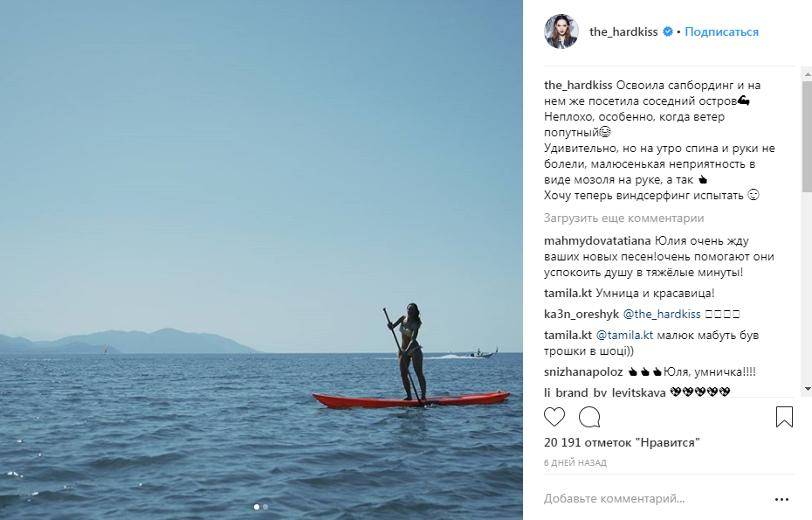Open the comment bubble icon
The height and width of the screenshot is (520, 812).
pos(589,417)
